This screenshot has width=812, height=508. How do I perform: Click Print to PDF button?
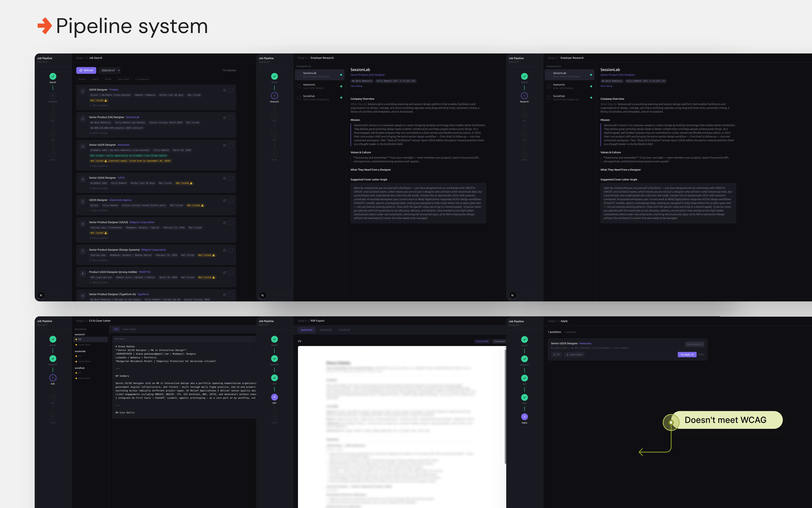point(482,341)
